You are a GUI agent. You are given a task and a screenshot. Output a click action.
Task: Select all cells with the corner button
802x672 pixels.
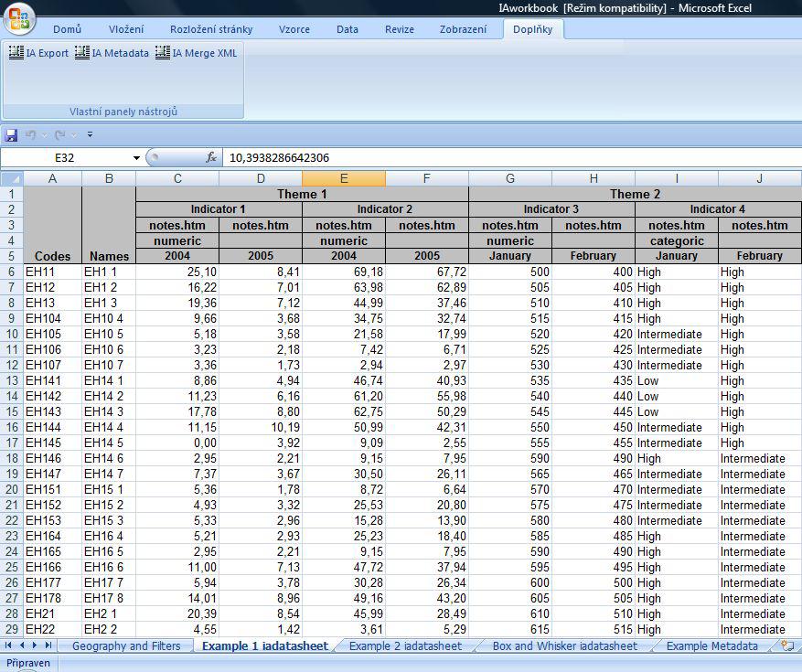click(12, 178)
